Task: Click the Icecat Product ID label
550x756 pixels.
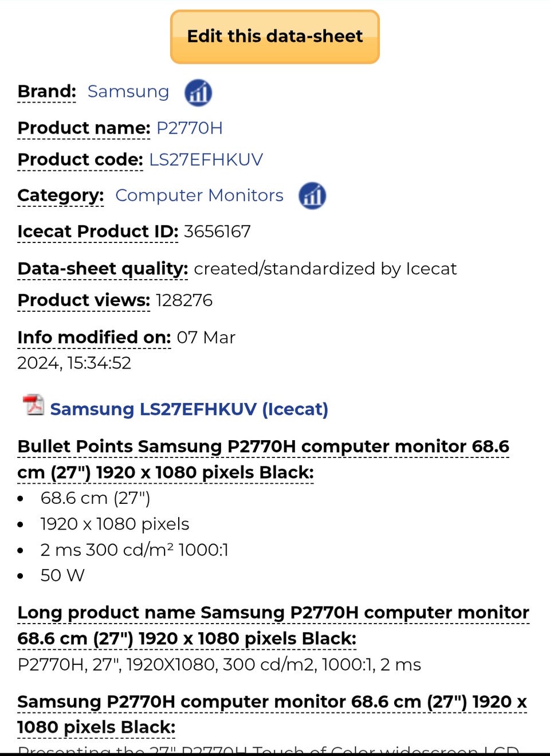Action: tap(98, 232)
